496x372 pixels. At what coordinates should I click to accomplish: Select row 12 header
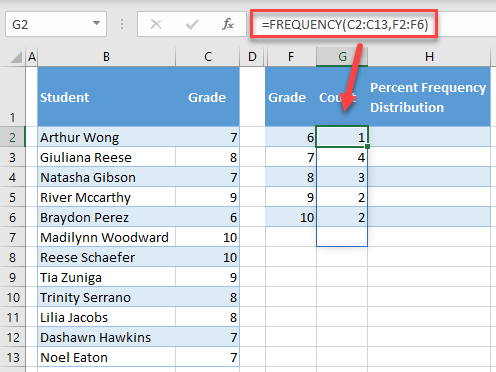(12, 337)
